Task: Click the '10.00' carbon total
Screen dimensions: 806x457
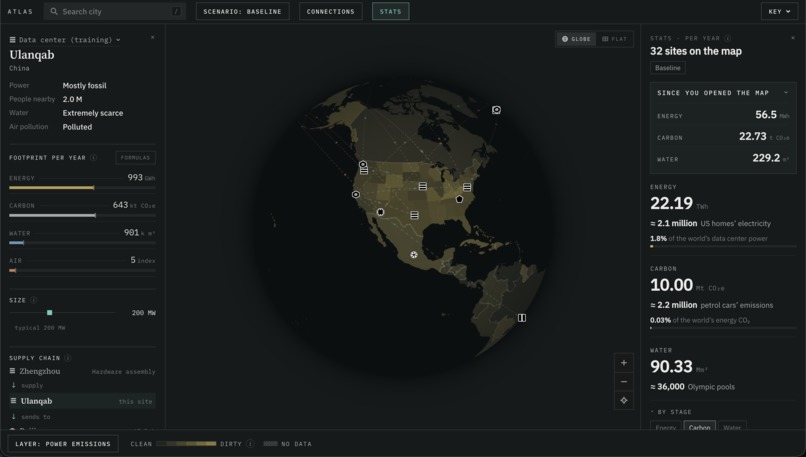Action: 671,285
